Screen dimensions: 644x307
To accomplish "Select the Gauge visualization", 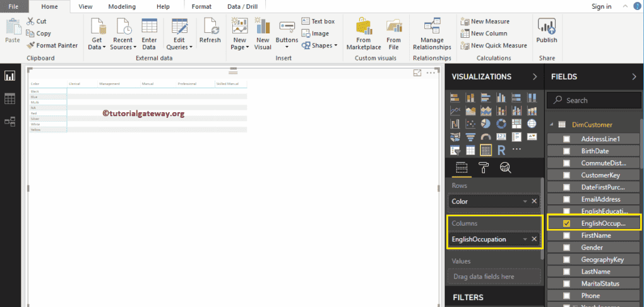I will [x=486, y=137].
